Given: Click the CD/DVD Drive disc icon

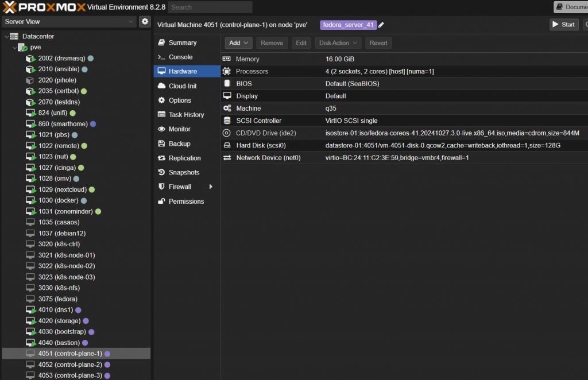Looking at the screenshot, I should pyautogui.click(x=227, y=133).
